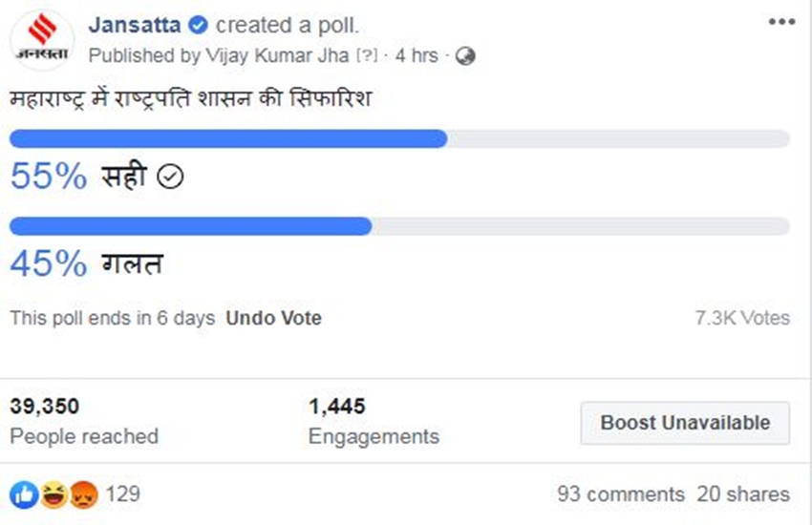Click the 129 reactions count
This screenshot has width=812, height=525.
[122, 494]
